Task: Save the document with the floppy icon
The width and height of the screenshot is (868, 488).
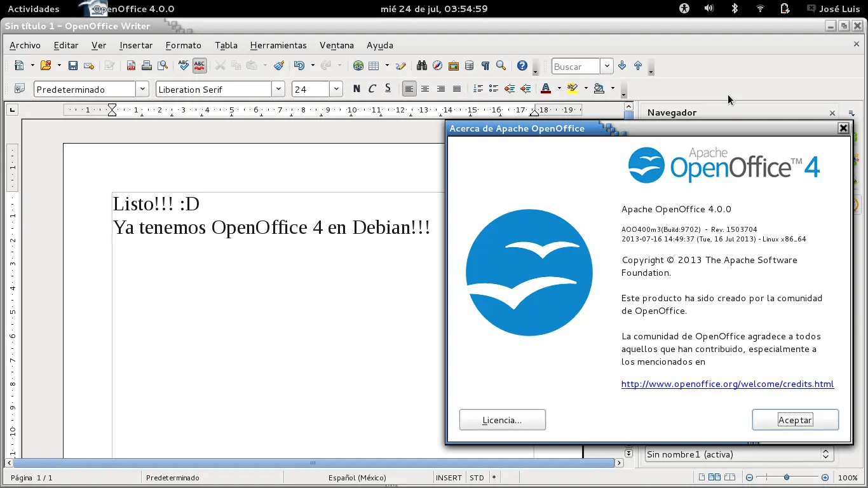Action: pos(73,65)
